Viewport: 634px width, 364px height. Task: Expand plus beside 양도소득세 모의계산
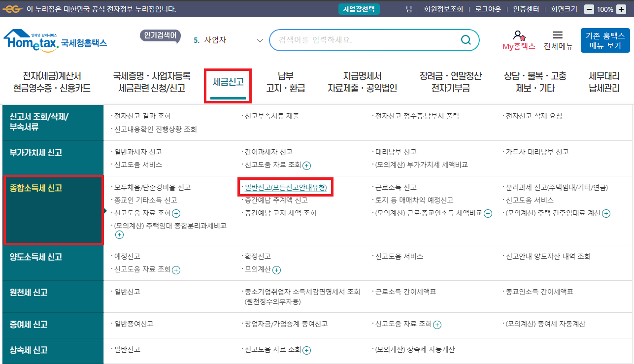[276, 270]
